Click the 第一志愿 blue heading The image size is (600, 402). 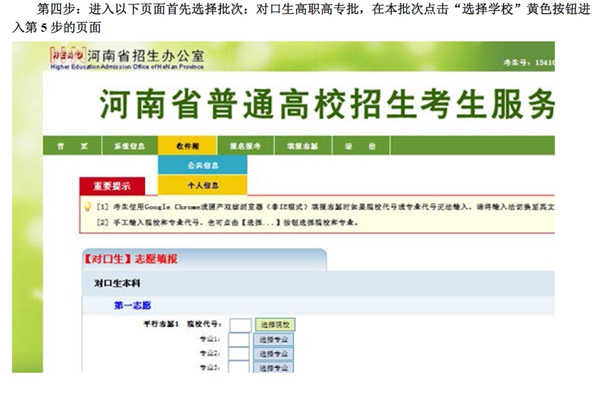(132, 305)
